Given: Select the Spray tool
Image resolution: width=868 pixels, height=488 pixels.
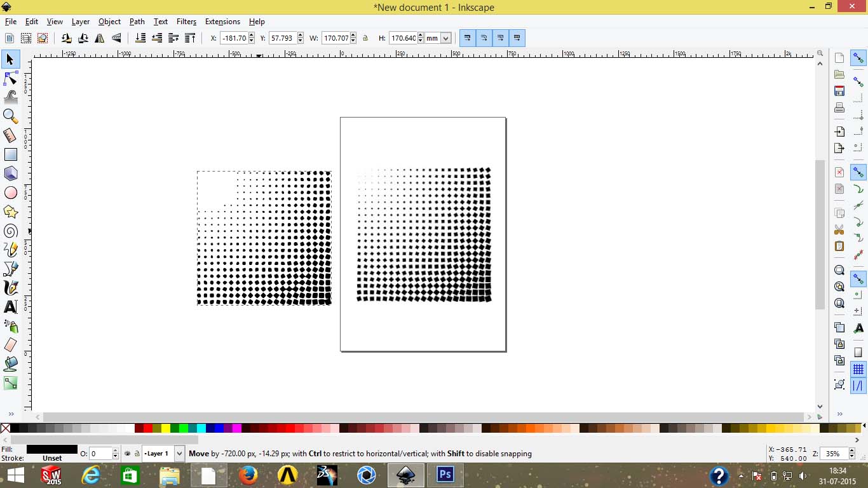Looking at the screenshot, I should coord(10,326).
